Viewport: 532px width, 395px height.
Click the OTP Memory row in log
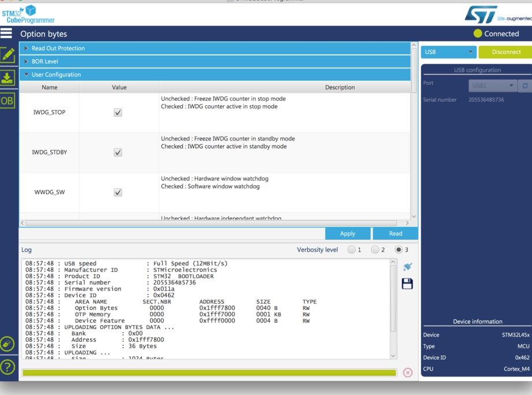(168, 315)
